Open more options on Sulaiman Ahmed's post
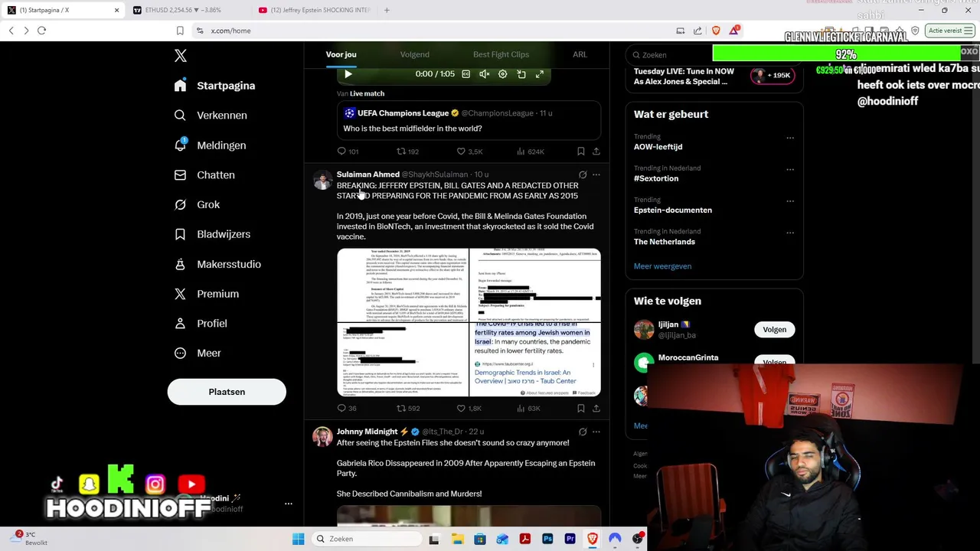 (596, 174)
